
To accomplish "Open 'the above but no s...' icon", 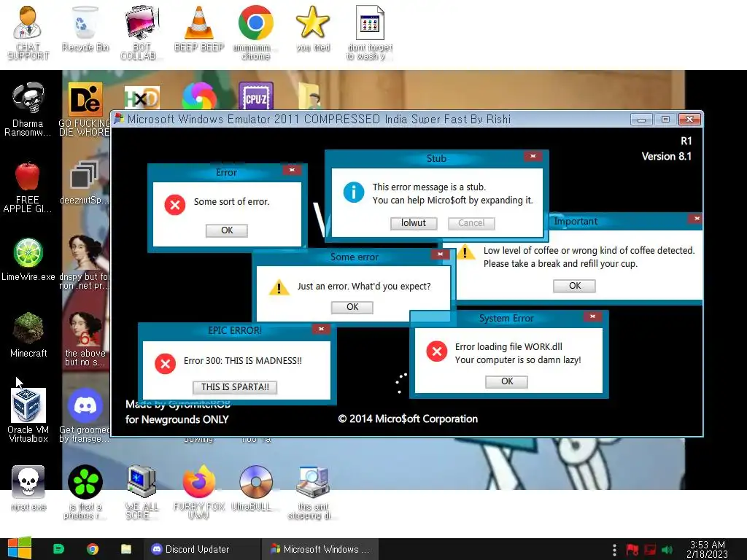I will pos(85,339).
